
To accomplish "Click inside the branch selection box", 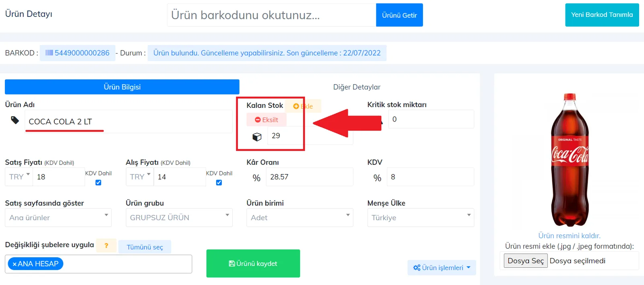I will 98,264.
